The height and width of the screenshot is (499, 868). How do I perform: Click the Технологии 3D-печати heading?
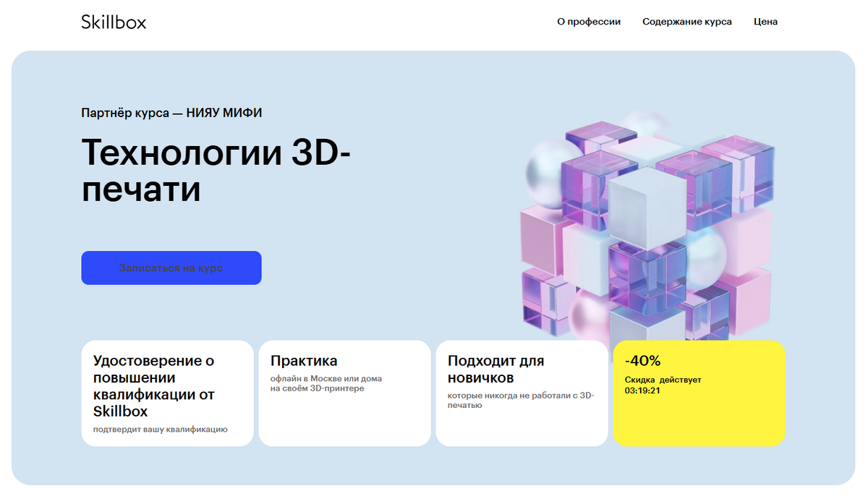pos(216,171)
